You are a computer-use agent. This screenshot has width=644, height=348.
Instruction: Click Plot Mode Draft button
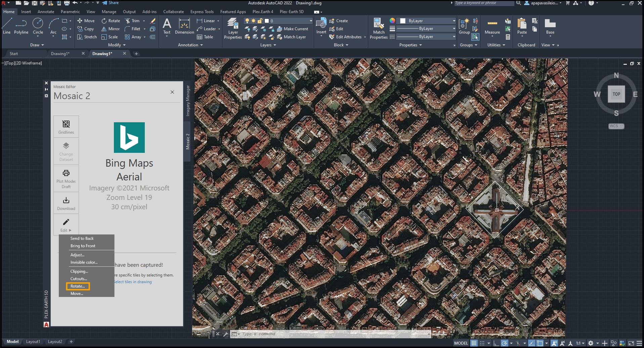(66, 178)
